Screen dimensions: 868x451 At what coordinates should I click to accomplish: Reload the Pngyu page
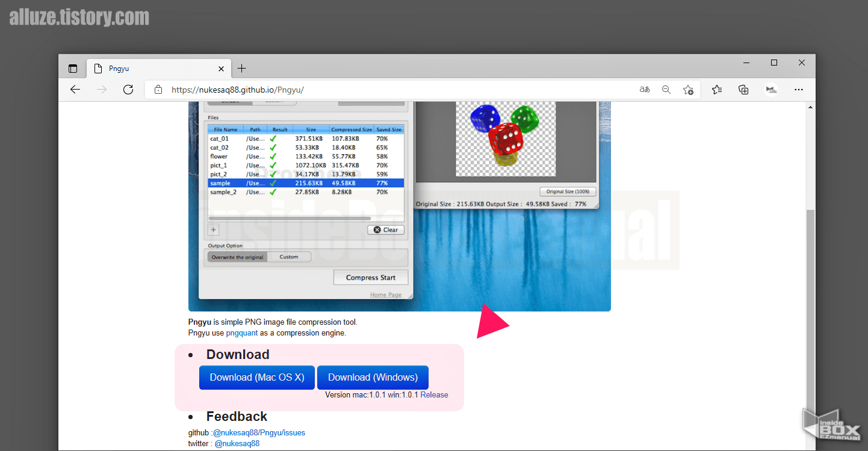tap(128, 90)
